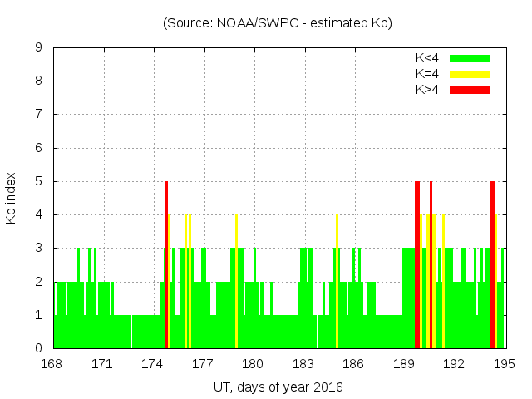Select the chart title mentioning NOAA/SWPC
The image size is (532, 399).
click(277, 23)
